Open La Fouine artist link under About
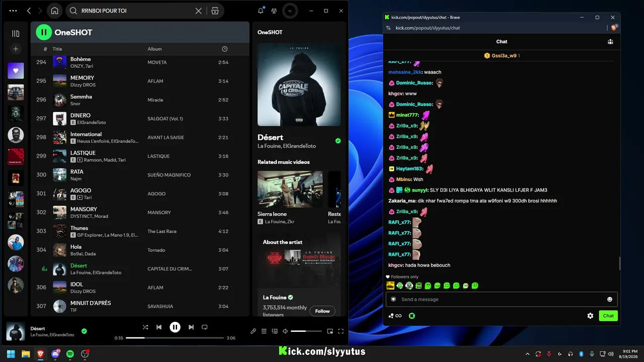 coord(275,297)
